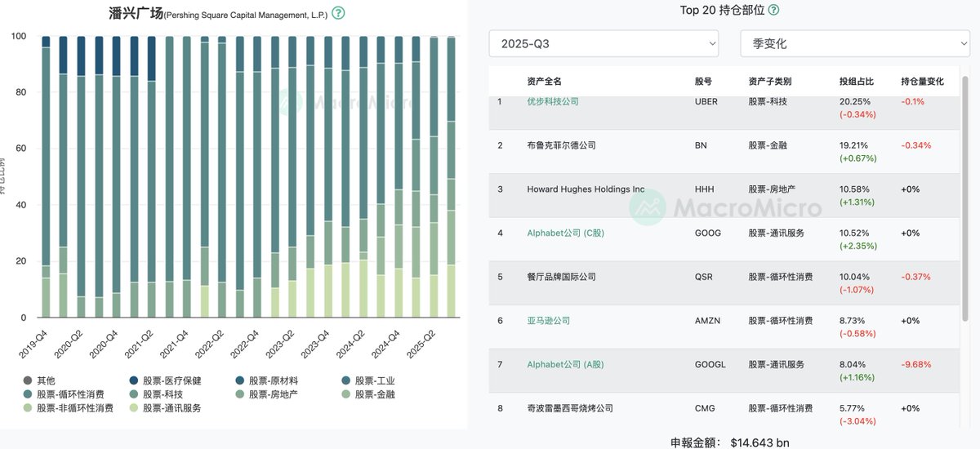Click the GOOG ticker cell
The image size is (980, 449).
coord(708,233)
